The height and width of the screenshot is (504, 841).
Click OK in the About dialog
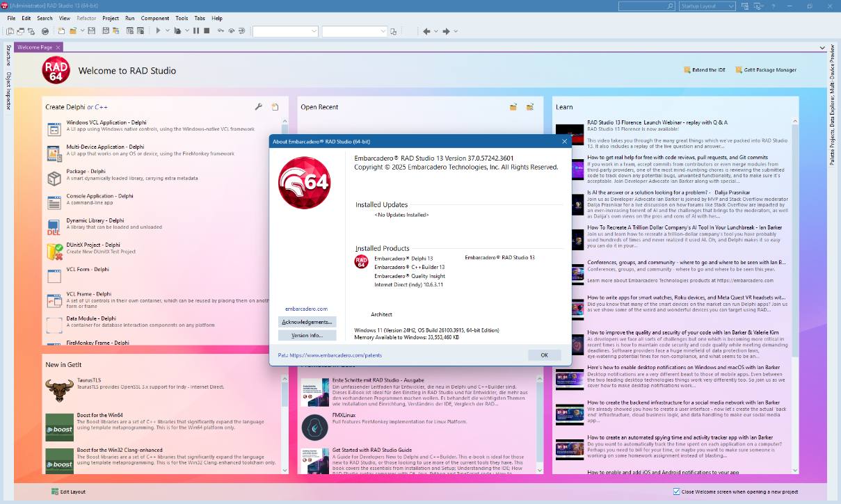click(x=544, y=355)
